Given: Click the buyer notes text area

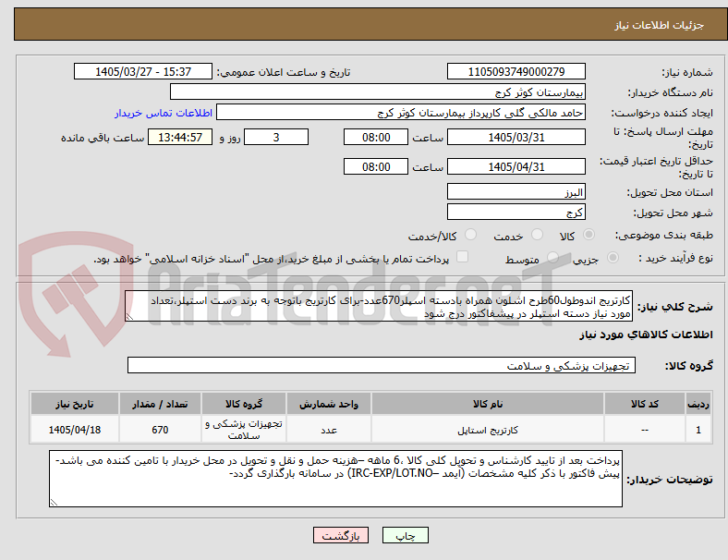Looking at the screenshot, I should (335, 479).
